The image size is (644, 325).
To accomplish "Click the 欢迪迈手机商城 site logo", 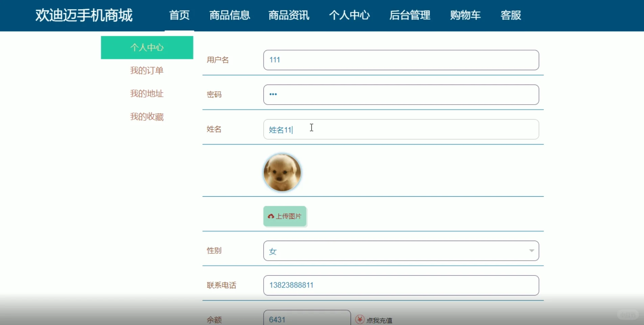I will (83, 15).
